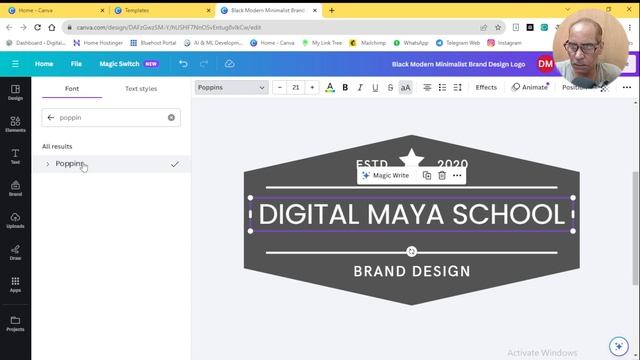The height and width of the screenshot is (360, 640).
Task: Open the Poppins font dropdown
Action: 231,87
